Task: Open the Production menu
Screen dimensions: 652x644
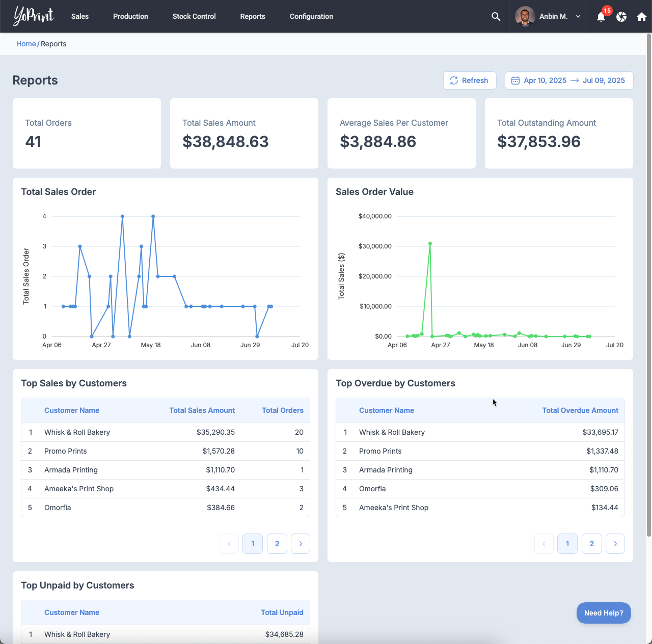Action: coord(130,16)
